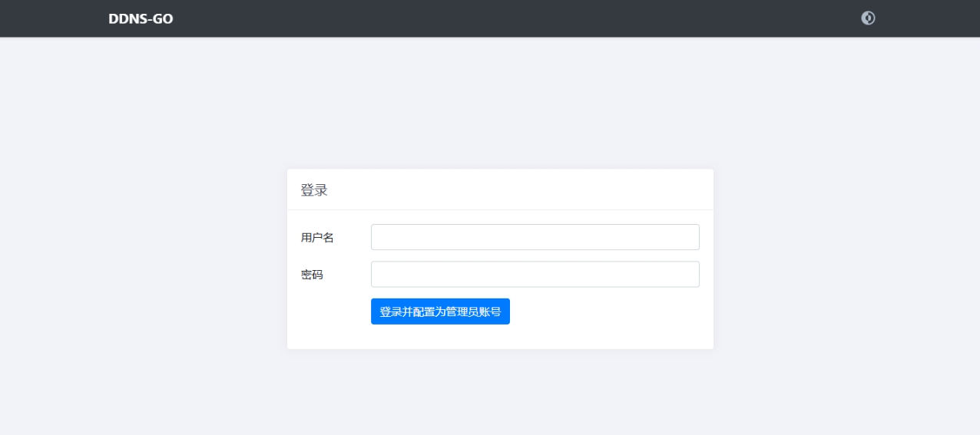Click the 用户名 field label

click(317, 238)
